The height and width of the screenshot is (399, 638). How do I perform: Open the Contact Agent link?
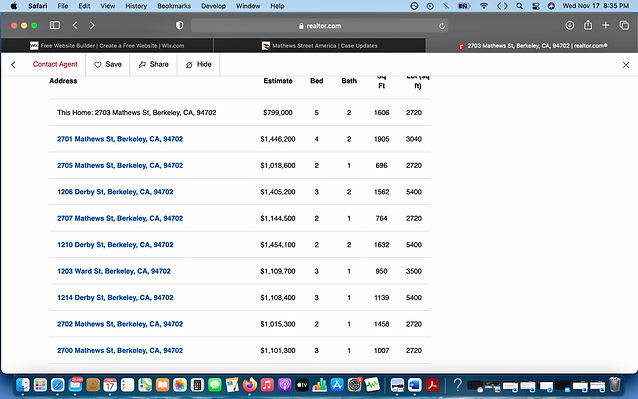coord(55,64)
